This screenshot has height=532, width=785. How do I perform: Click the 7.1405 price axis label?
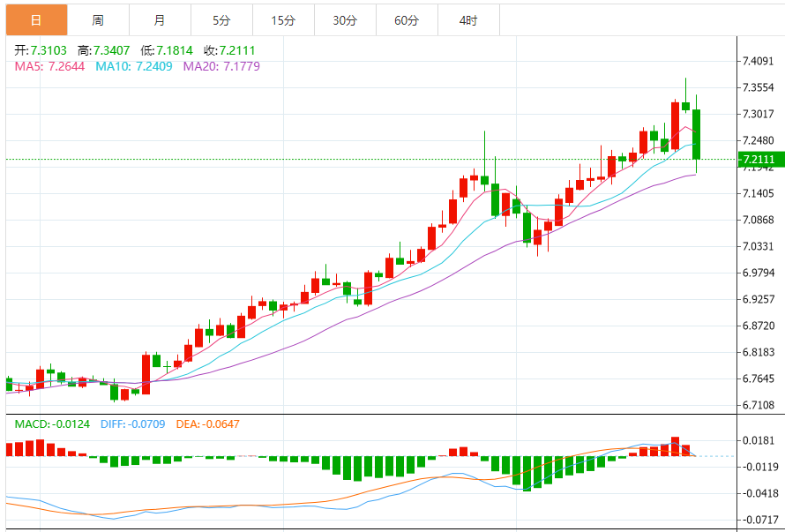(759, 193)
